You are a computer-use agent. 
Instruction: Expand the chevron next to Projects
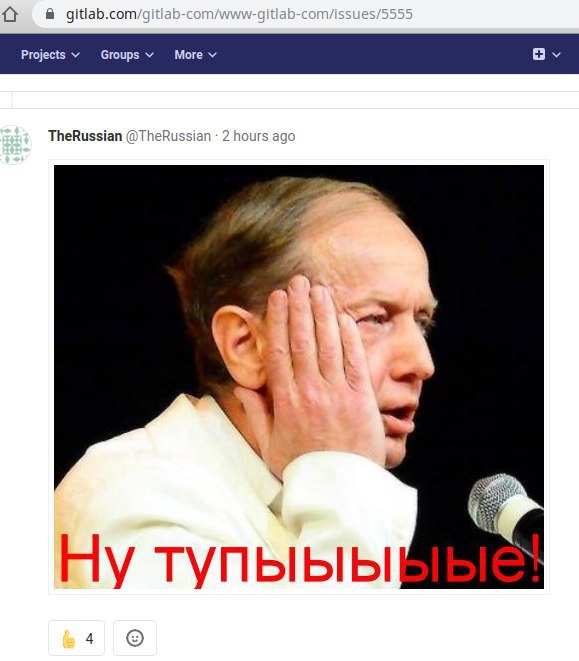tap(75, 55)
